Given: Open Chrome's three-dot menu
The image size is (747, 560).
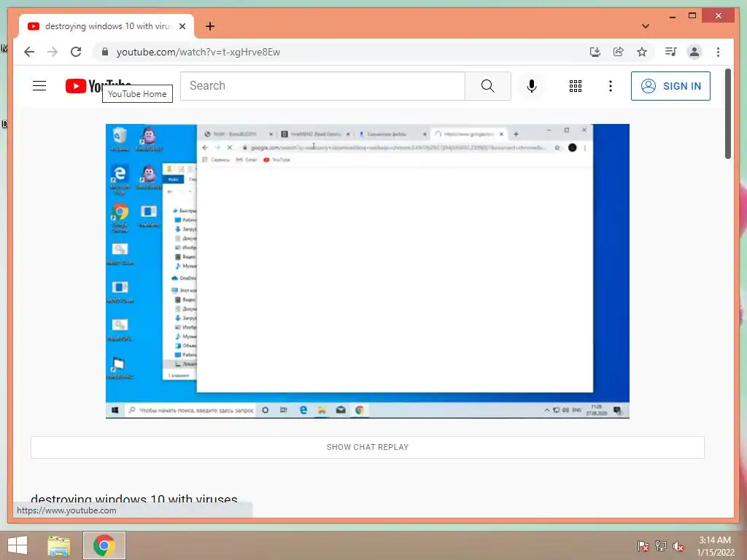Looking at the screenshot, I should (718, 52).
